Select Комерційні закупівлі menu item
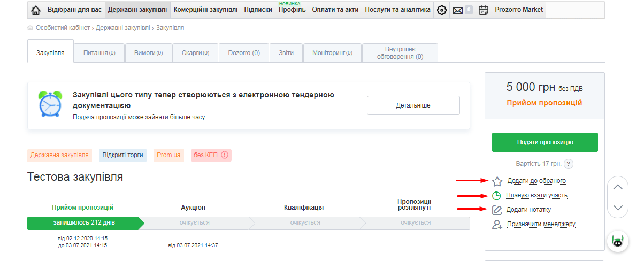This screenshot has width=644, height=261. tap(205, 10)
